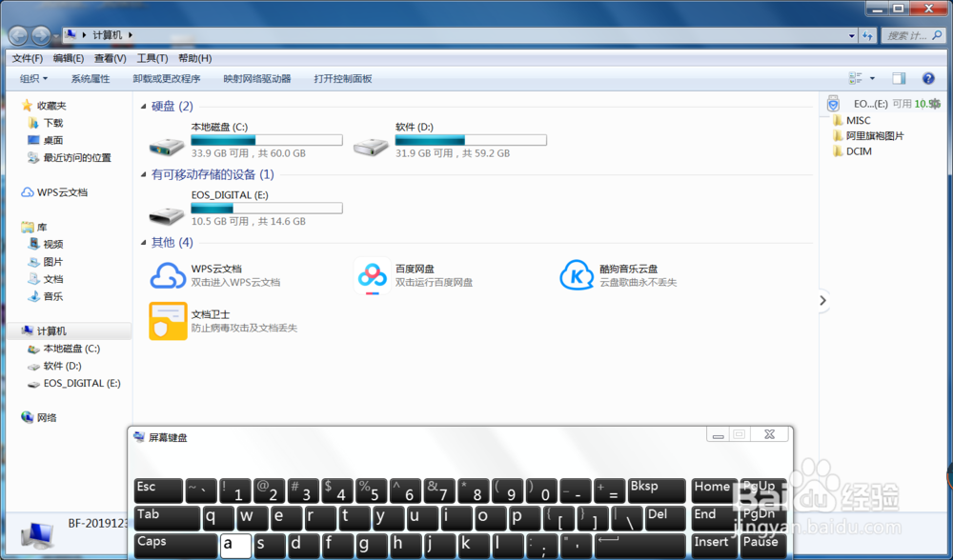The height and width of the screenshot is (560, 953).
Task: Collapse the 其他 (4) group
Action: 144,243
